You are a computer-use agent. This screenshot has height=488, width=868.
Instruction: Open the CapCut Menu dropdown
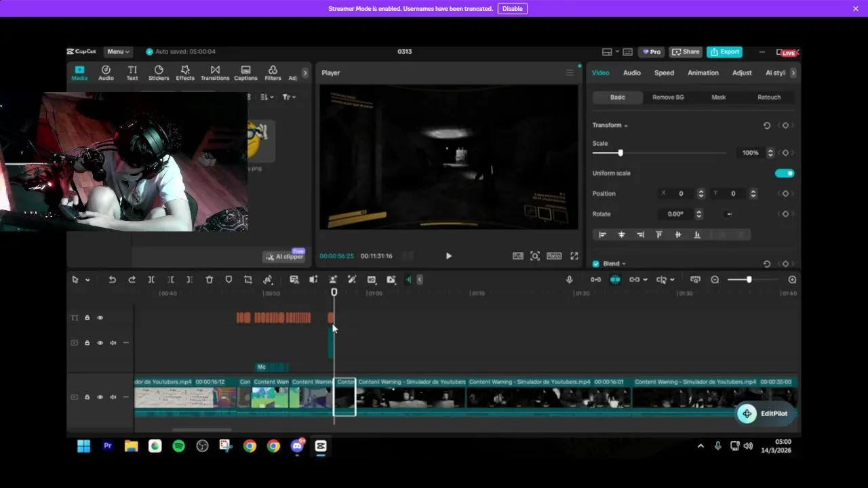tap(118, 52)
